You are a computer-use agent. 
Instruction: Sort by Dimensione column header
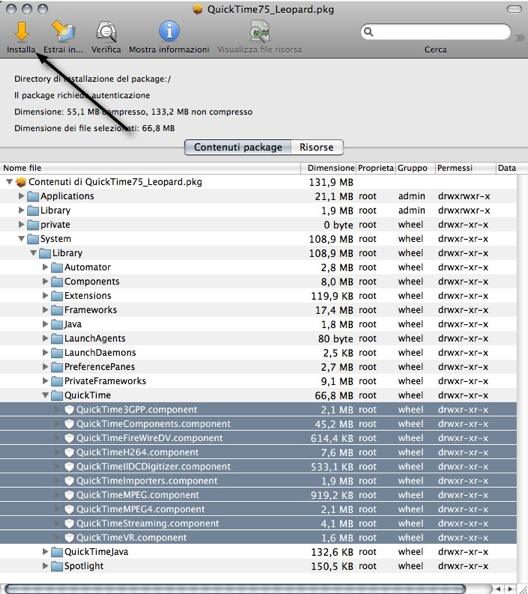click(329, 168)
